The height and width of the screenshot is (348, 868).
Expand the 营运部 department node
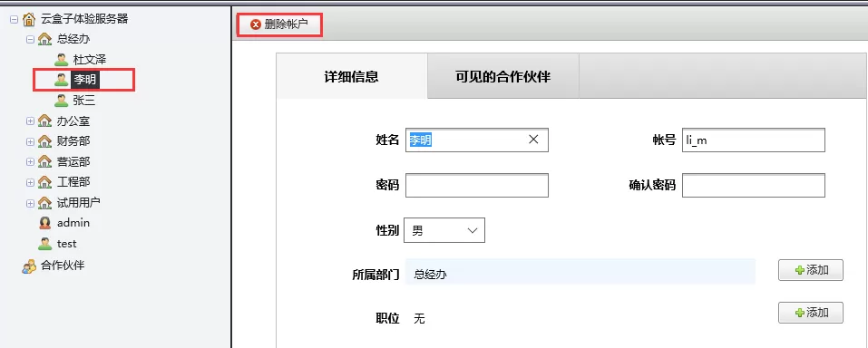point(30,161)
